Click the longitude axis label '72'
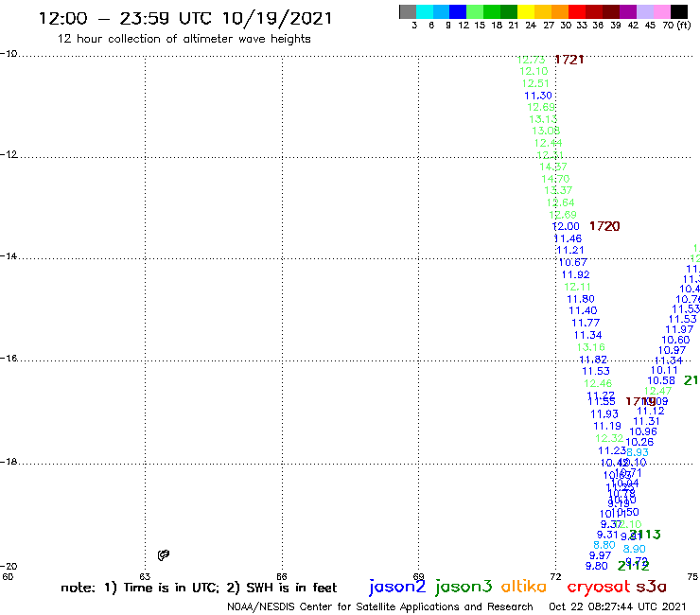 pos(555,576)
